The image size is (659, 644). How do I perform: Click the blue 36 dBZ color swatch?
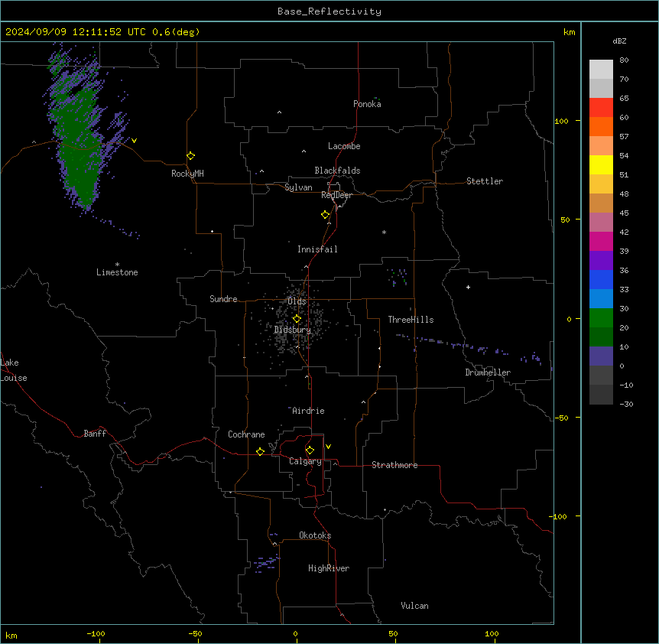[601, 279]
